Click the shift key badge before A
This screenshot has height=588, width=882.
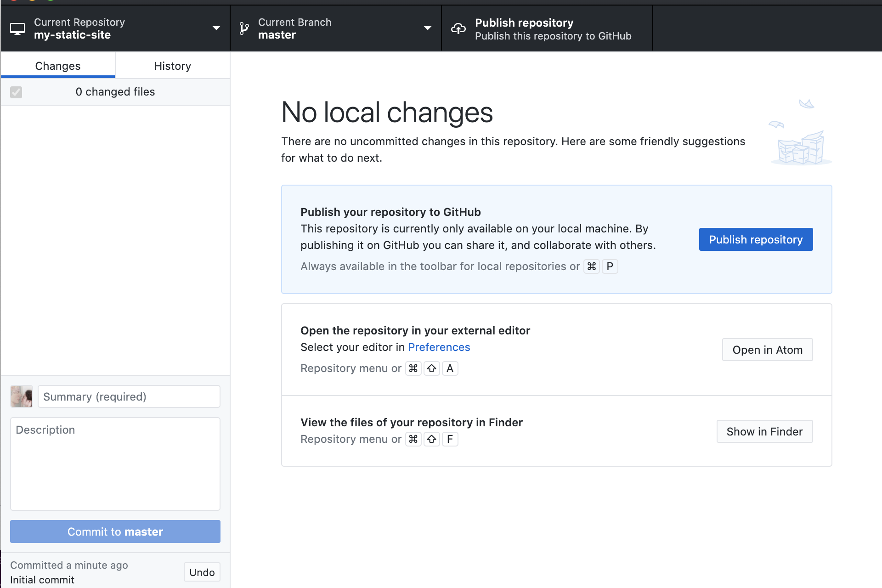tap(431, 368)
